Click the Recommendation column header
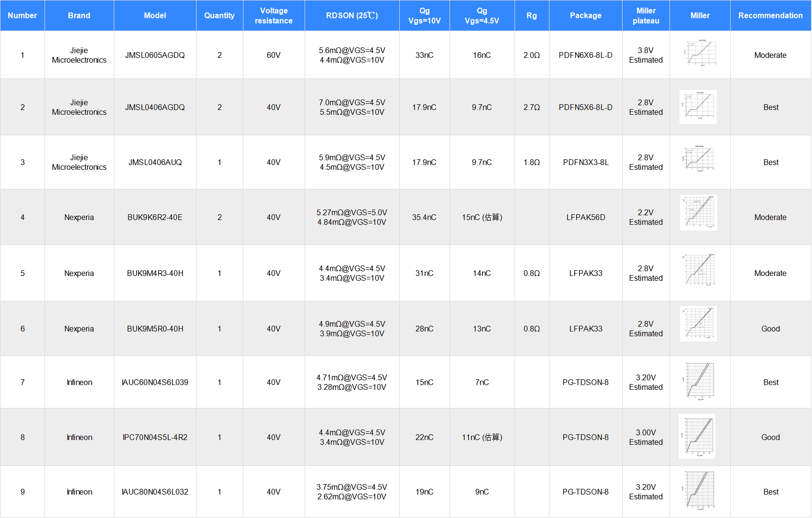 770,15
